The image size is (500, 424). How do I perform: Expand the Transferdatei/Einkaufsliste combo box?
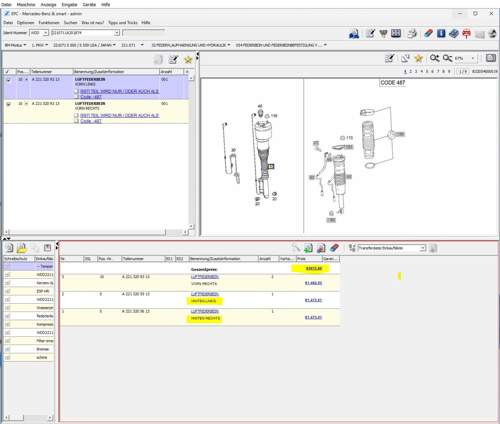pyautogui.click(x=423, y=248)
